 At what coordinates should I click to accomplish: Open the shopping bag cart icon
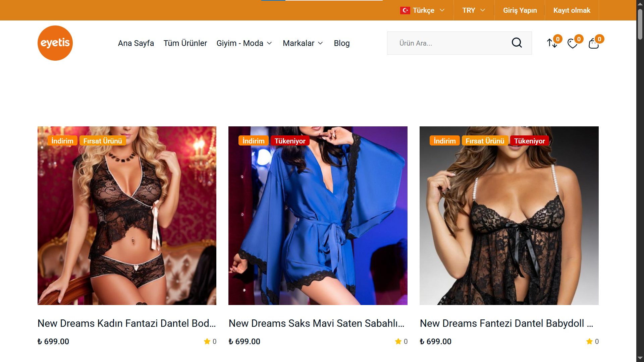(x=594, y=44)
